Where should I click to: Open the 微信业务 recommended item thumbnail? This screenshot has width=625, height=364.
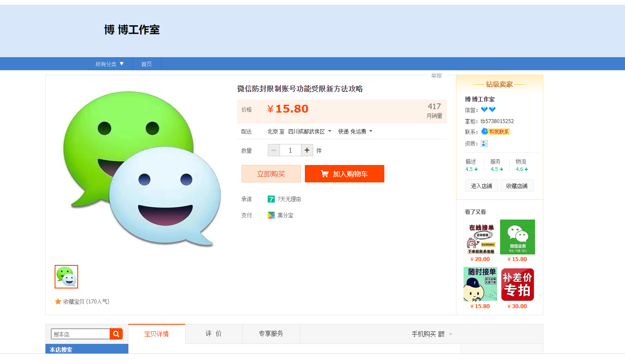pos(518,237)
